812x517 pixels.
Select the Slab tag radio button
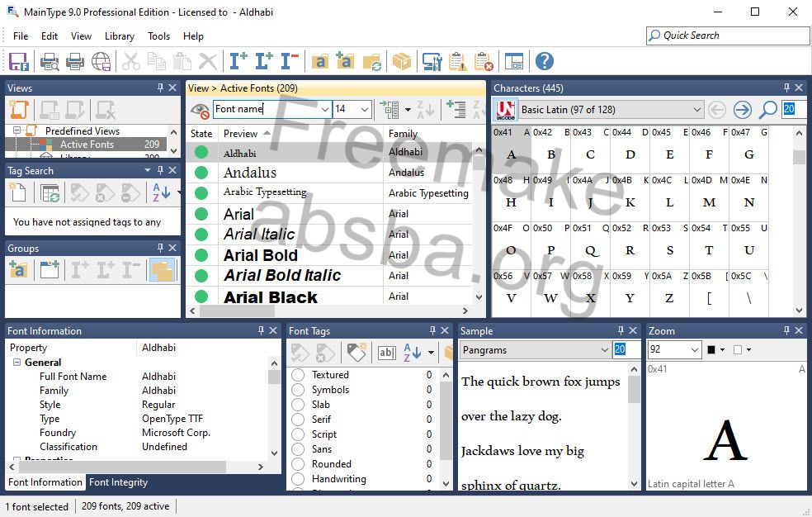coord(298,405)
